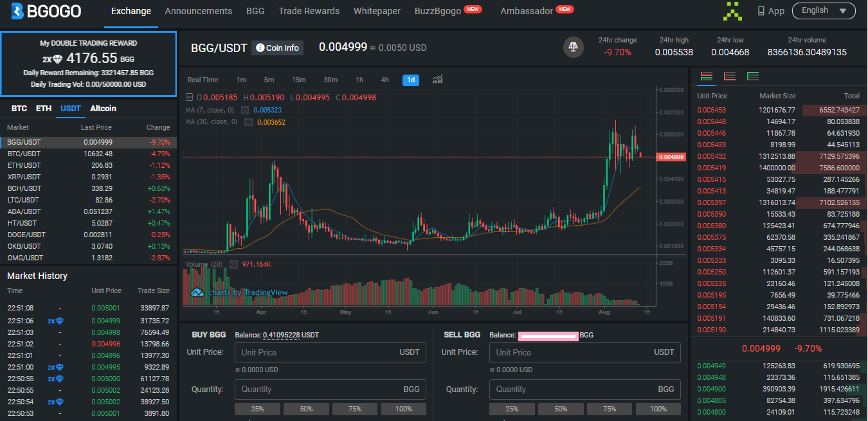Click the BGOGO logo
Screen dimensions: 868x421
pyautogui.click(x=46, y=11)
